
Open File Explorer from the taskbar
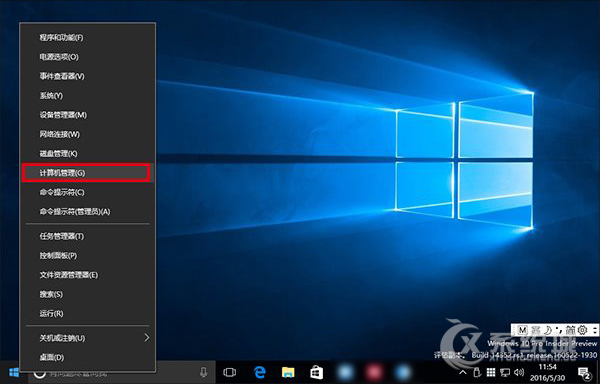288,372
